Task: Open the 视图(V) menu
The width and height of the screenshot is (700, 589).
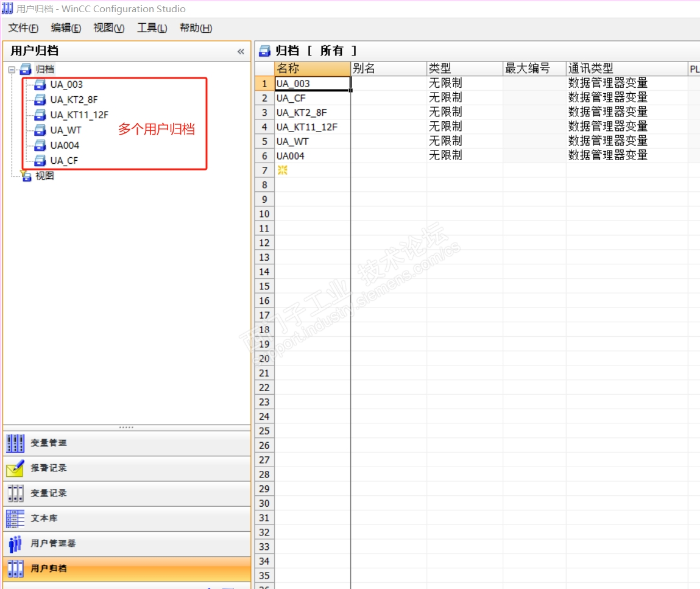Action: pos(108,28)
